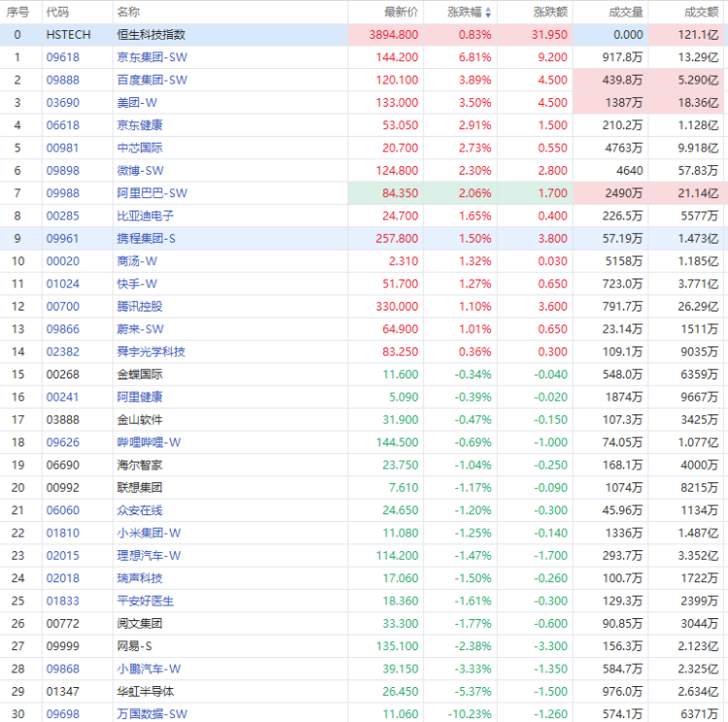
Task: Select 海尔智家 stock name
Action: [x=140, y=465]
